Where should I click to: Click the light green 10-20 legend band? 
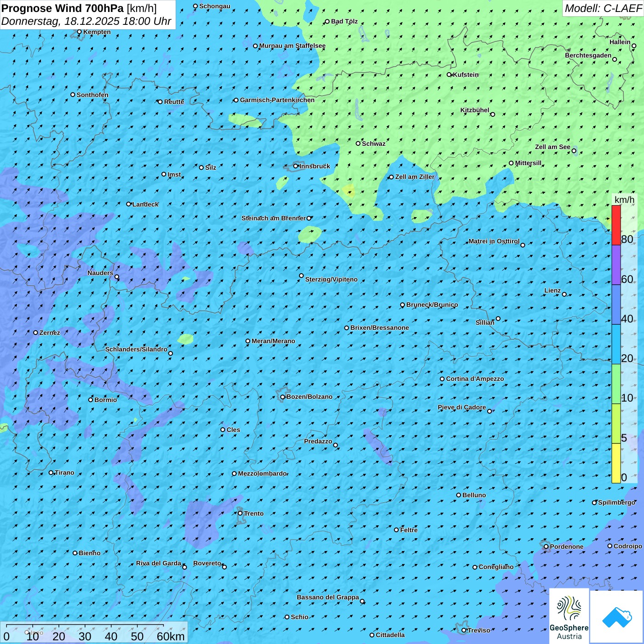pos(616,384)
